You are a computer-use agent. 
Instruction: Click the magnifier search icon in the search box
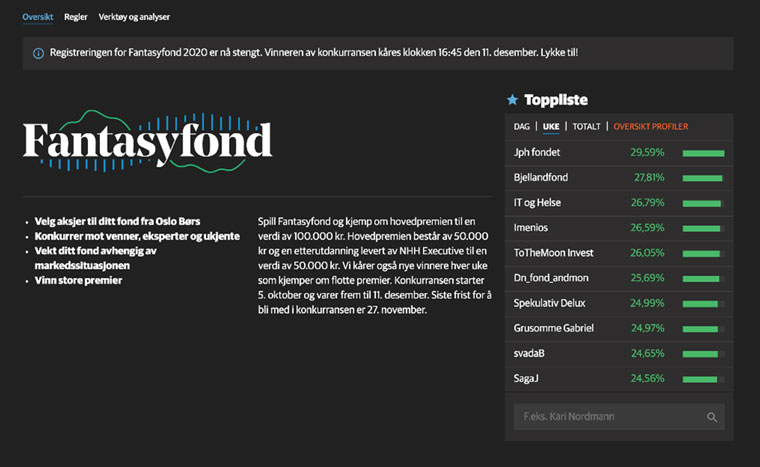tap(712, 417)
